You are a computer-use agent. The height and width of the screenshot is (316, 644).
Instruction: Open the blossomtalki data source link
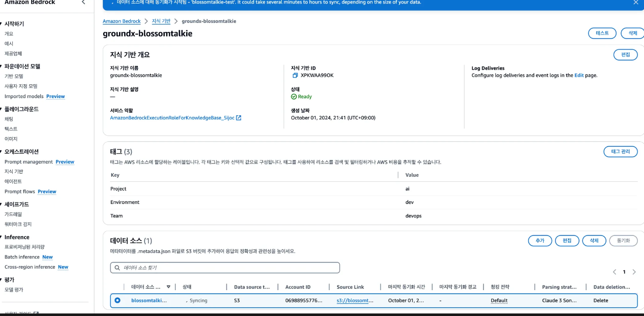click(149, 300)
